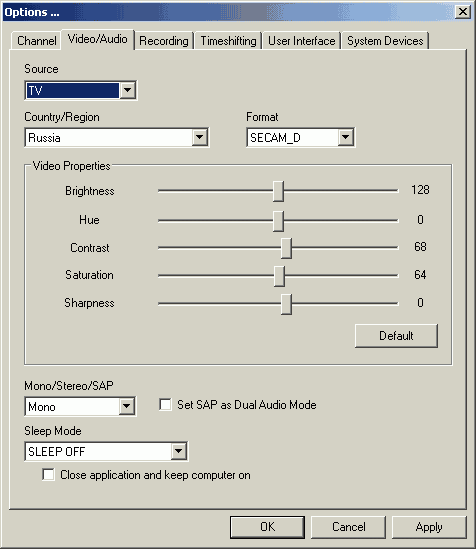This screenshot has height=549, width=476.
Task: Click the Cancel button
Action: pyautogui.click(x=349, y=527)
